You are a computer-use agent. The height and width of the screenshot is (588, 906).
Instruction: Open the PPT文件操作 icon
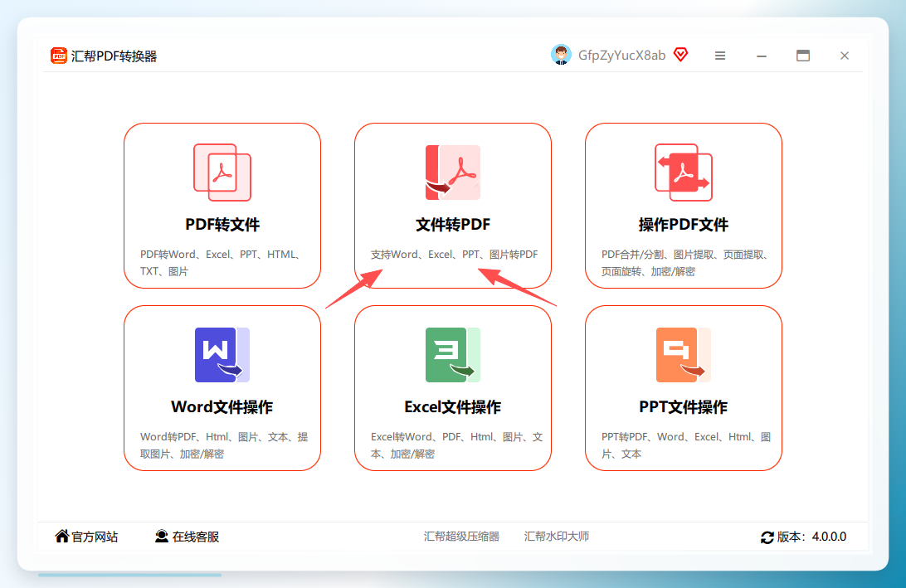tap(684, 355)
